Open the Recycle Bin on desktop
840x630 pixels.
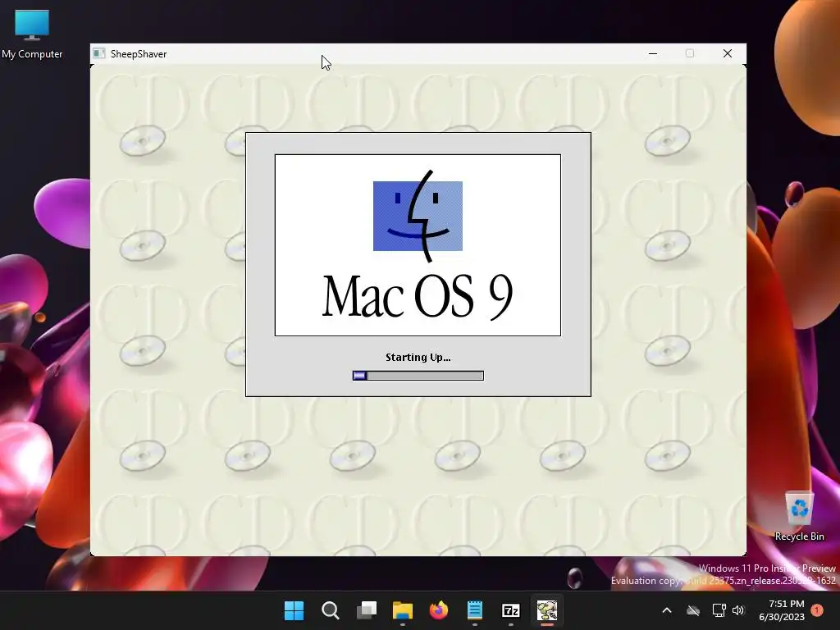point(799,517)
